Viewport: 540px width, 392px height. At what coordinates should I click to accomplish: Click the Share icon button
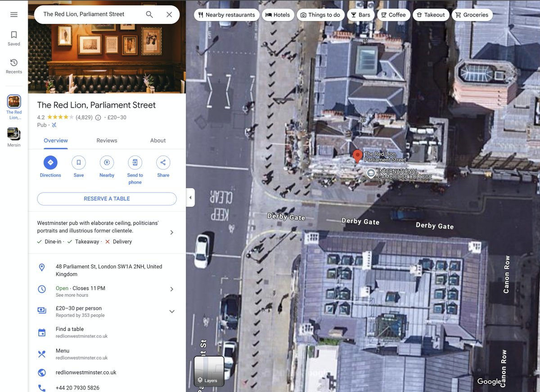coord(163,162)
